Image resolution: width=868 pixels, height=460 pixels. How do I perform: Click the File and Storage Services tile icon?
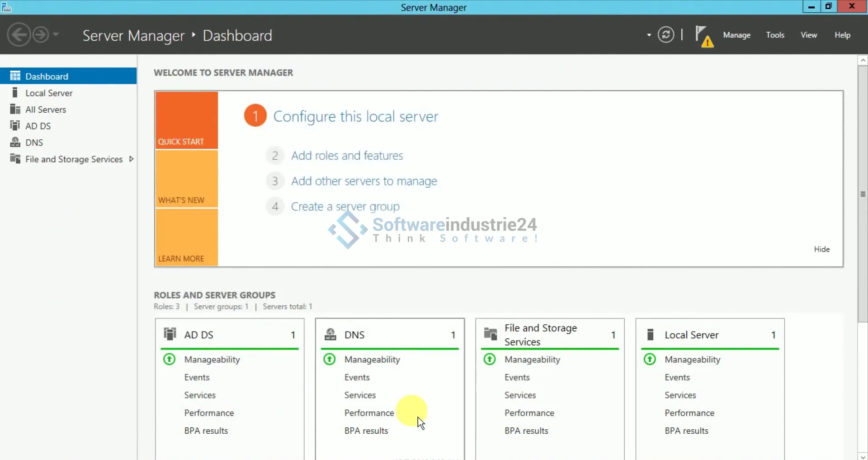pyautogui.click(x=491, y=334)
